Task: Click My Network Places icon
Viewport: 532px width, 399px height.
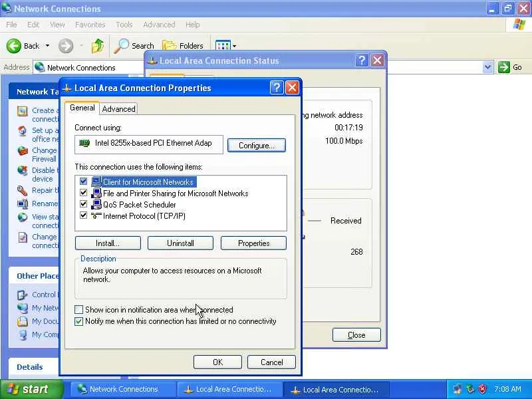Action: click(x=23, y=308)
